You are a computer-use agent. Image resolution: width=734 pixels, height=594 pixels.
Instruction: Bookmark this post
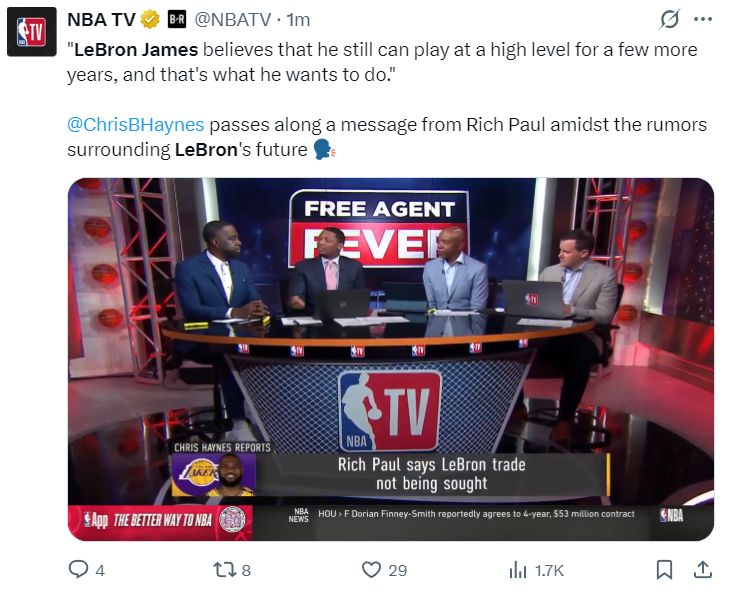(664, 570)
